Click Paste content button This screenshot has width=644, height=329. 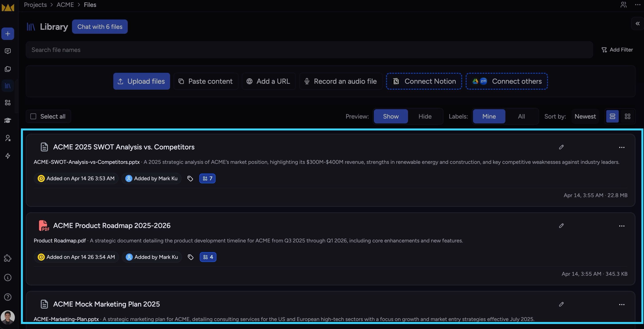pyautogui.click(x=206, y=81)
